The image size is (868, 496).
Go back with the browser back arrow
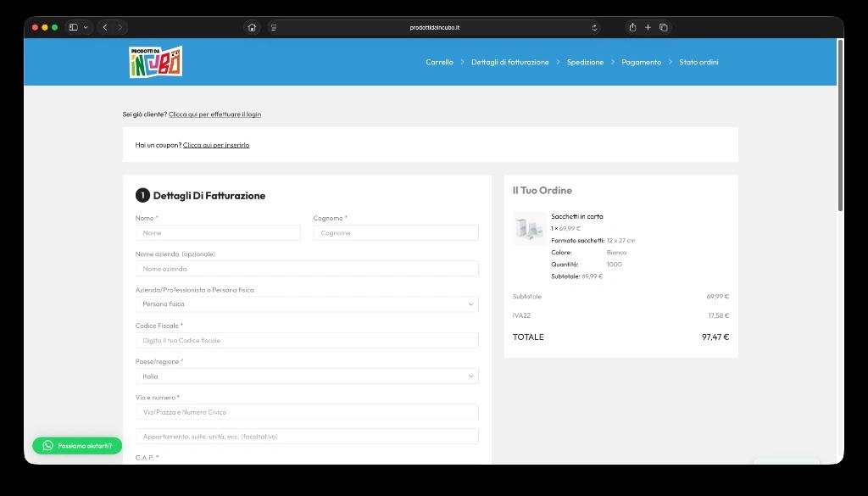(x=105, y=27)
